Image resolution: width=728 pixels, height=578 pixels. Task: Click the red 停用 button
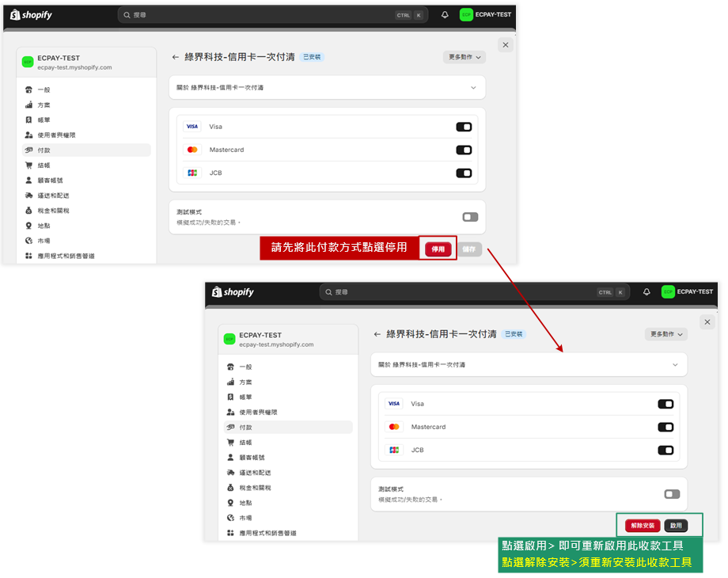[x=438, y=249]
